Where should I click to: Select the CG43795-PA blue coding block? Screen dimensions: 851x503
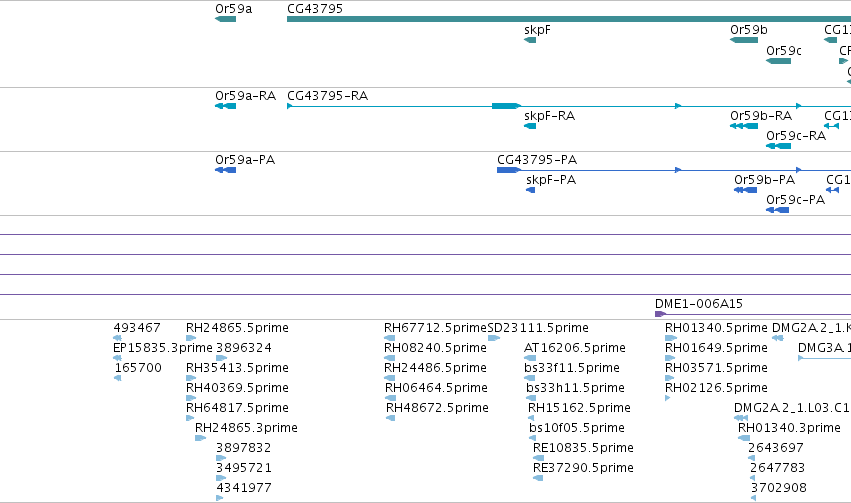[509, 170]
